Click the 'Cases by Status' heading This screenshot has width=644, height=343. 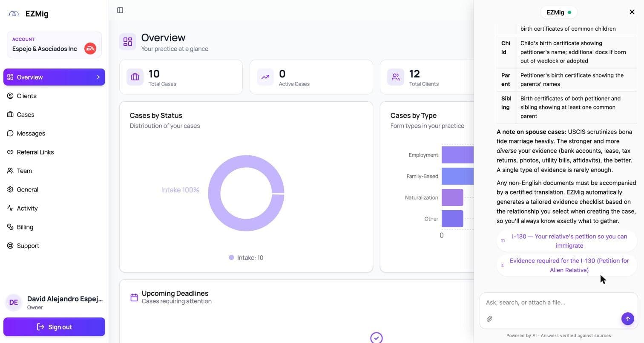[156, 115]
